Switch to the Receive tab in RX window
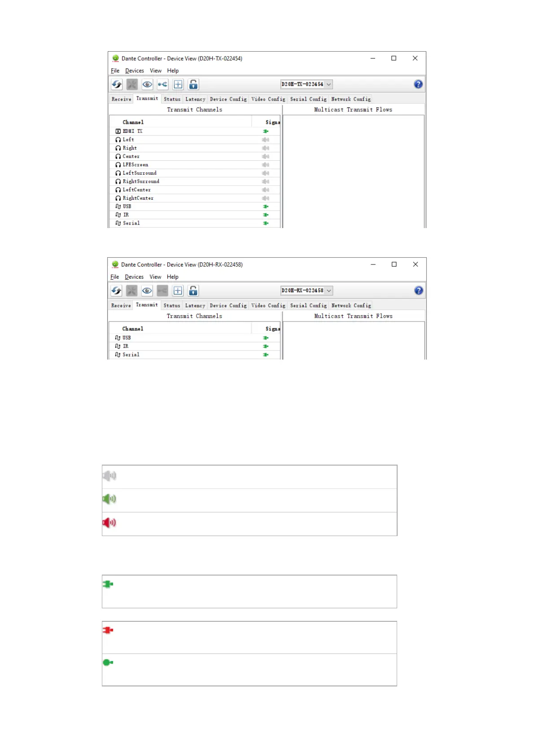 coord(121,306)
